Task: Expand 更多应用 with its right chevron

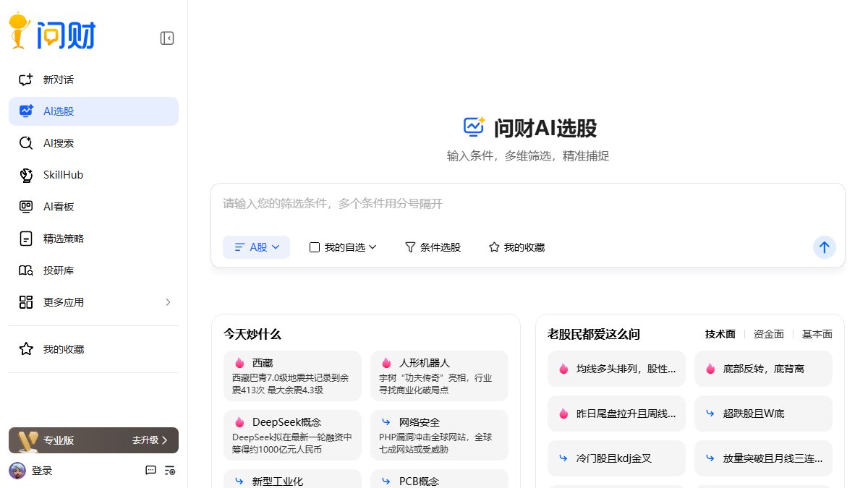Action: 168,302
